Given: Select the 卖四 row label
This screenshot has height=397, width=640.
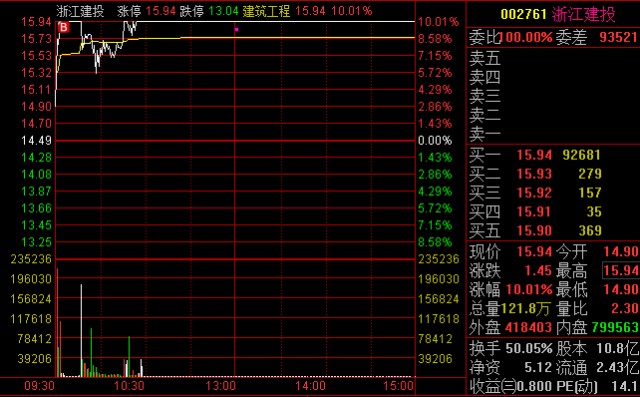Looking at the screenshot, I should coord(484,77).
